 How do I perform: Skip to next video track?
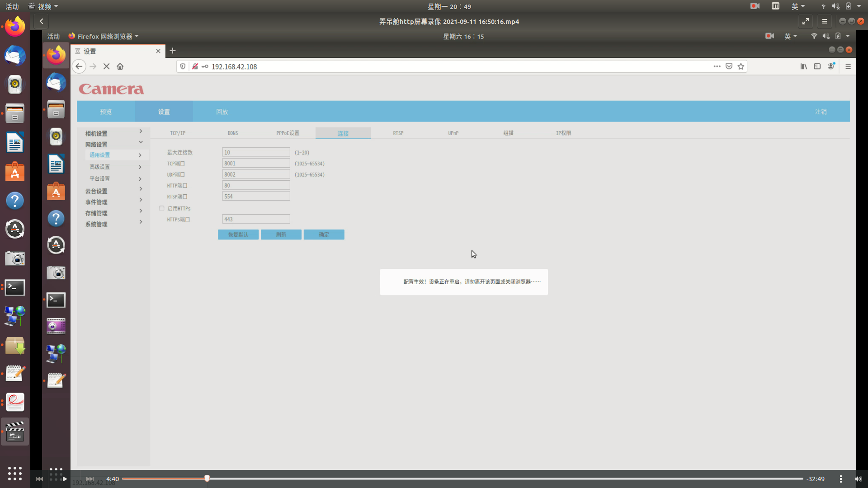click(x=90, y=479)
